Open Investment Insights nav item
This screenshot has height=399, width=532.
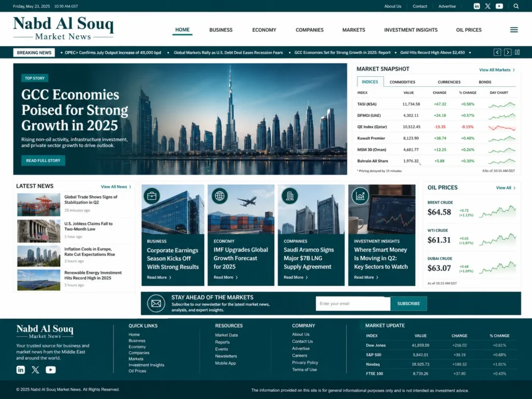pyautogui.click(x=411, y=30)
